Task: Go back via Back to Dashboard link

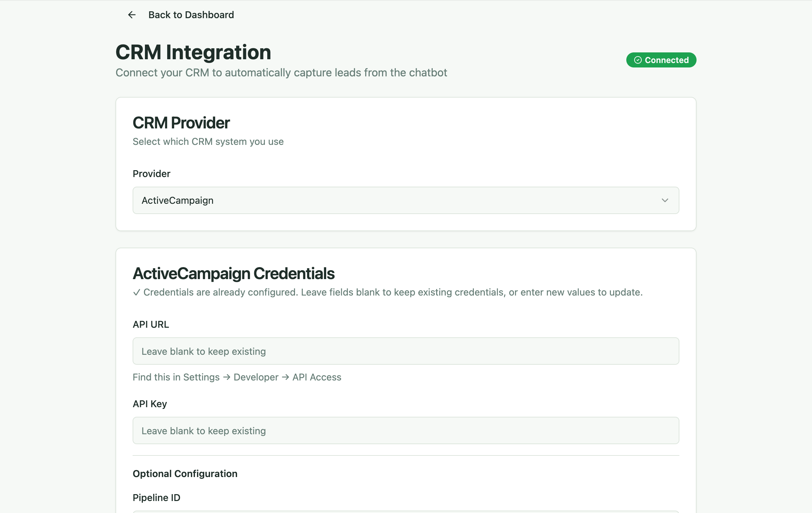Action: tap(191, 15)
